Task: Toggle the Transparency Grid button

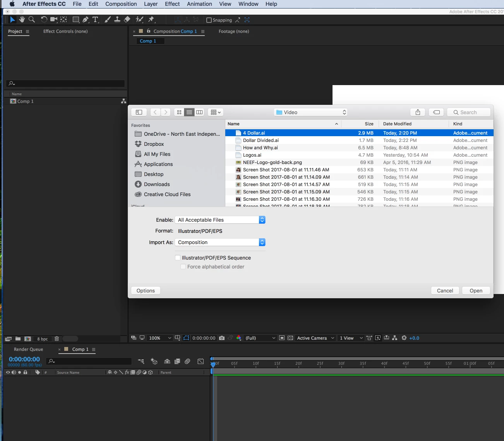Action: point(290,338)
